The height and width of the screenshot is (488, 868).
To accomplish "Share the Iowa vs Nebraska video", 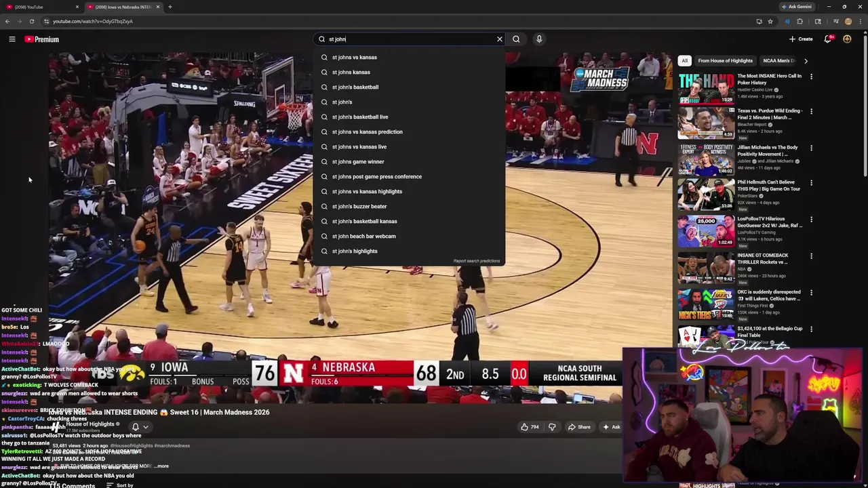I will 579,427.
